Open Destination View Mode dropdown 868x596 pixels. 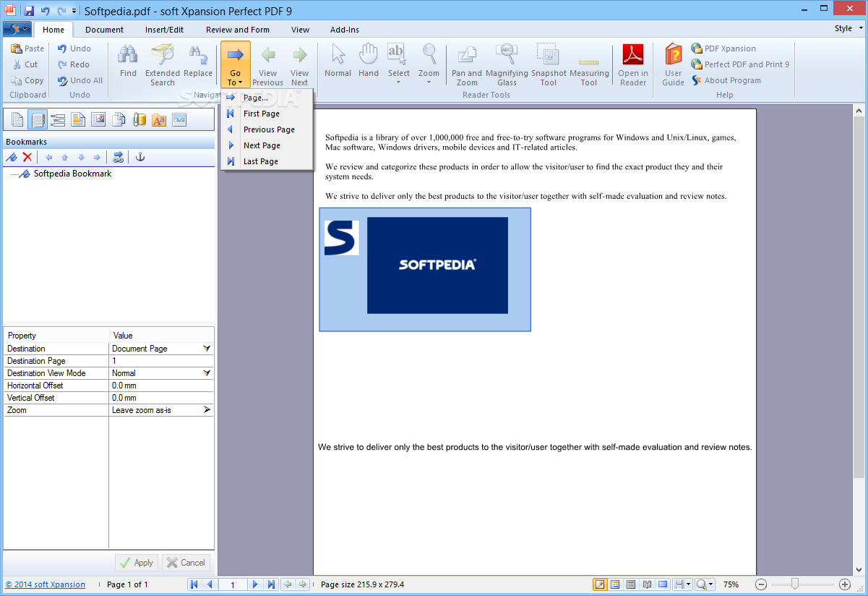(x=207, y=373)
